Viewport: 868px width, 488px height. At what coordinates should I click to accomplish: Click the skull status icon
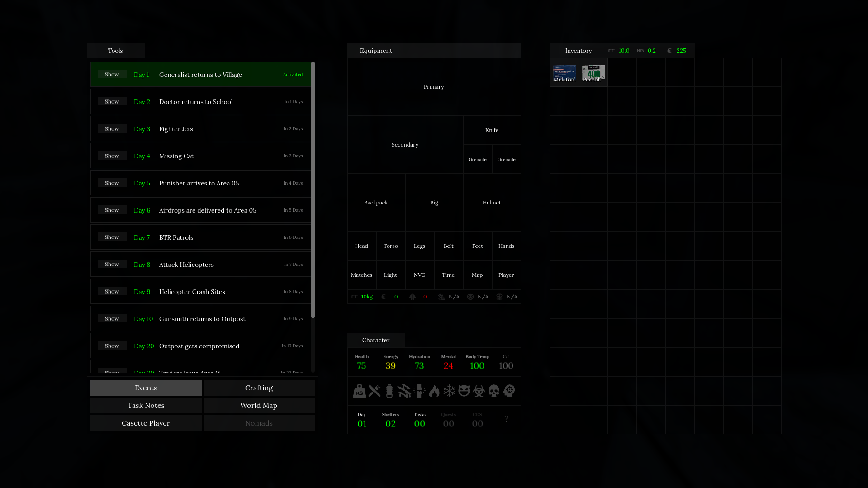click(x=494, y=391)
